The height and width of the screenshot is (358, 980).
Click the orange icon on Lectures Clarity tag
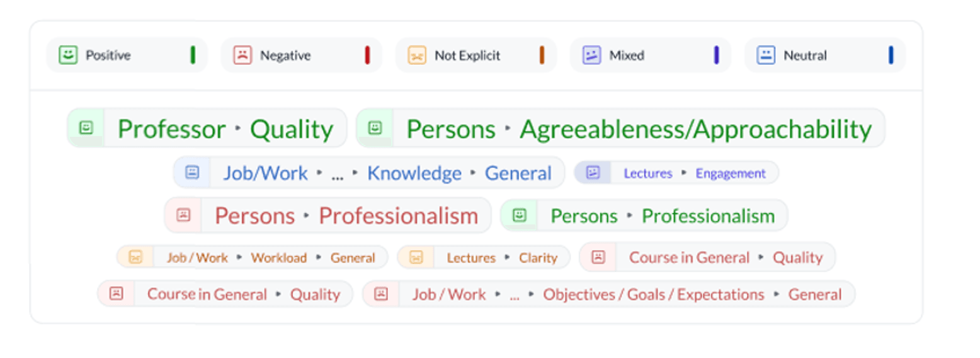click(x=416, y=257)
